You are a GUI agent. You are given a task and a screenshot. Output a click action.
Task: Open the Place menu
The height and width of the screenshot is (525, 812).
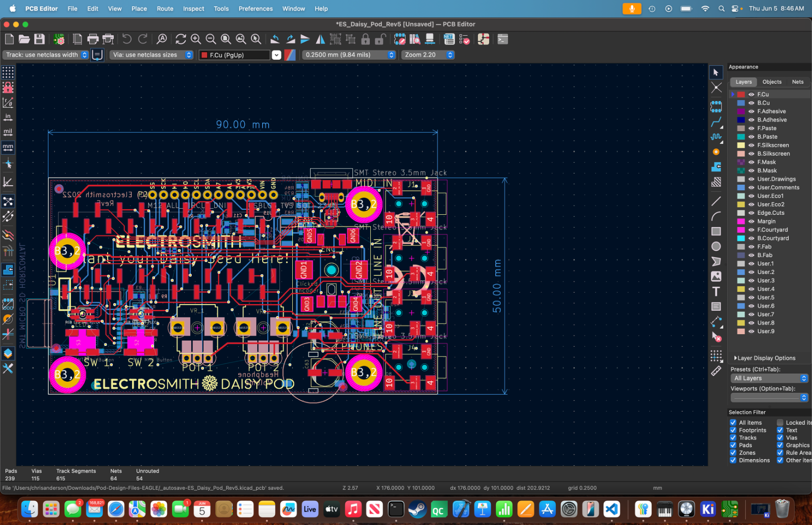(139, 9)
